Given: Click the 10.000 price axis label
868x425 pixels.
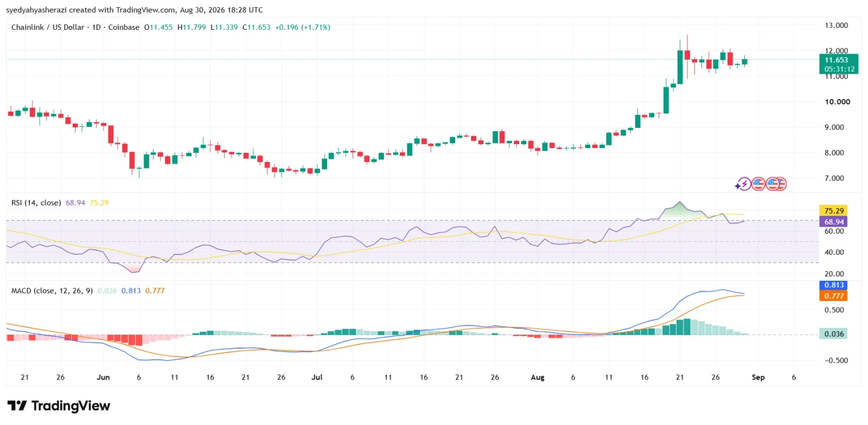Looking at the screenshot, I should point(837,102).
